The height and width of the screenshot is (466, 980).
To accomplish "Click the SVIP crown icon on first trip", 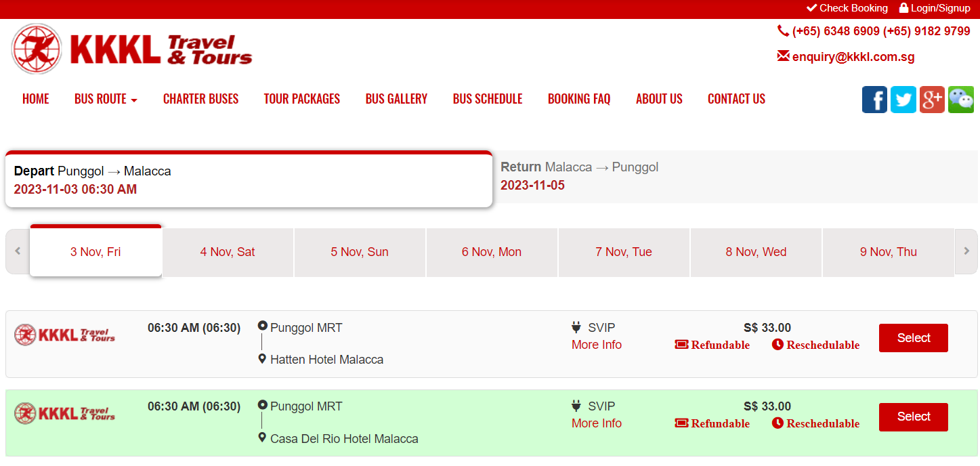I will tap(575, 327).
